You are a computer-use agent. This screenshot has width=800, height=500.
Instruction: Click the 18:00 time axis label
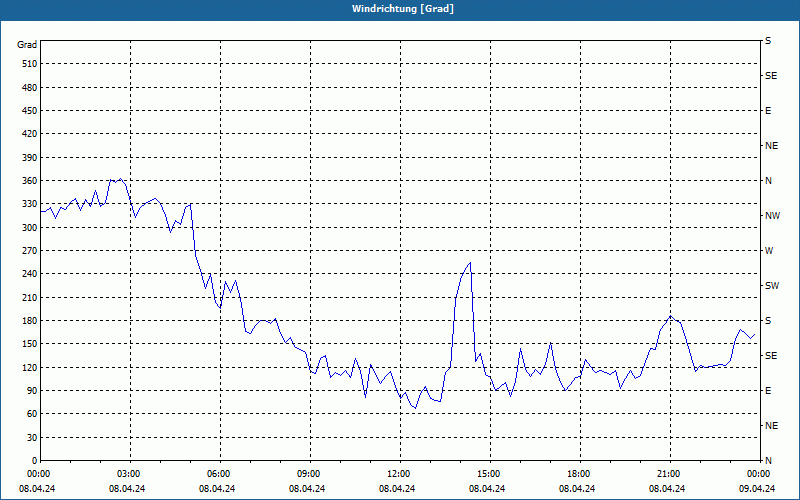(x=579, y=474)
